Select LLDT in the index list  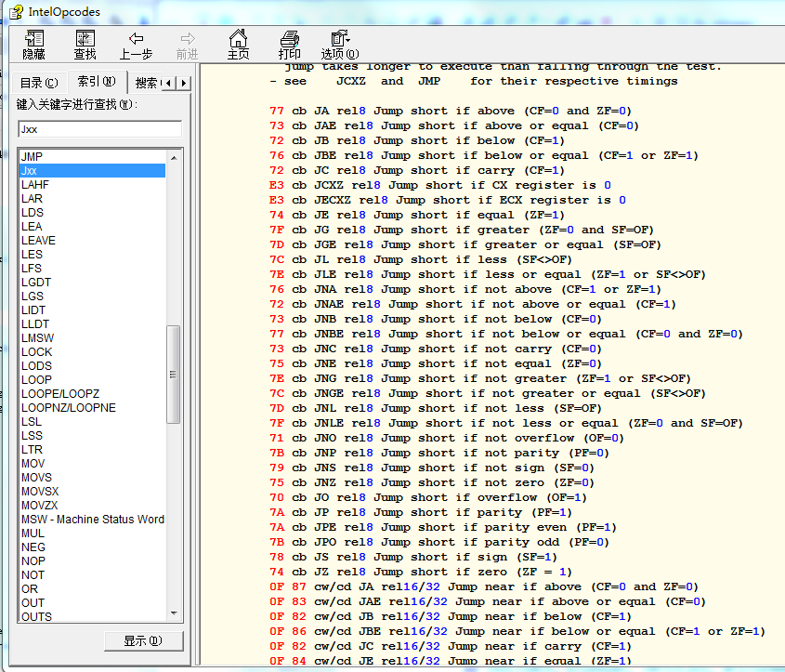coord(93,324)
